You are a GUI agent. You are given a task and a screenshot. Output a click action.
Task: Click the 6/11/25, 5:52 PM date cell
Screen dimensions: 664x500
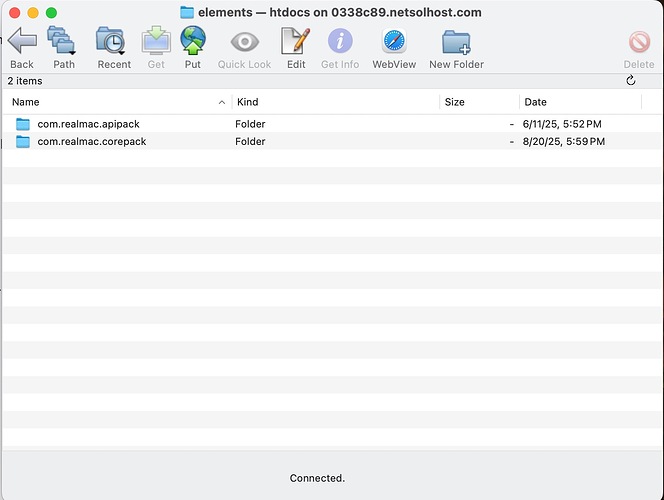pyautogui.click(x=562, y=124)
